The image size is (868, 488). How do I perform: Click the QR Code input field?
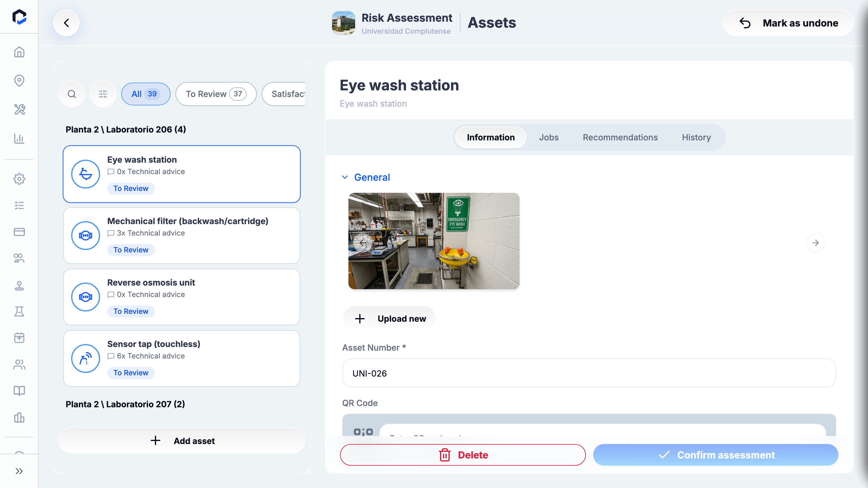coord(602,431)
